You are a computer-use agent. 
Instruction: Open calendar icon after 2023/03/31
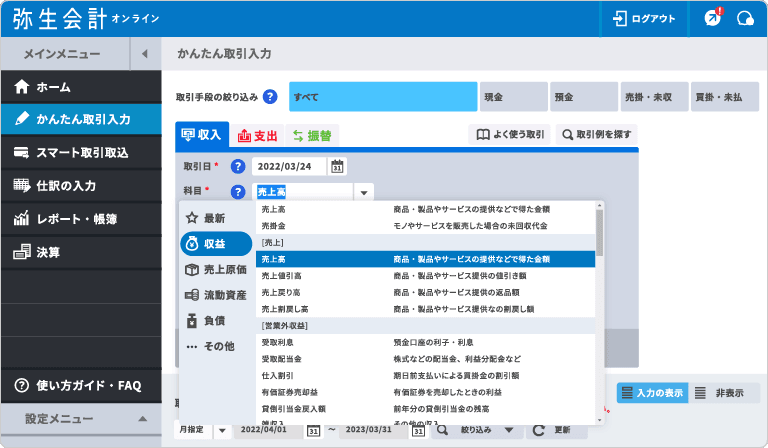pos(418,431)
